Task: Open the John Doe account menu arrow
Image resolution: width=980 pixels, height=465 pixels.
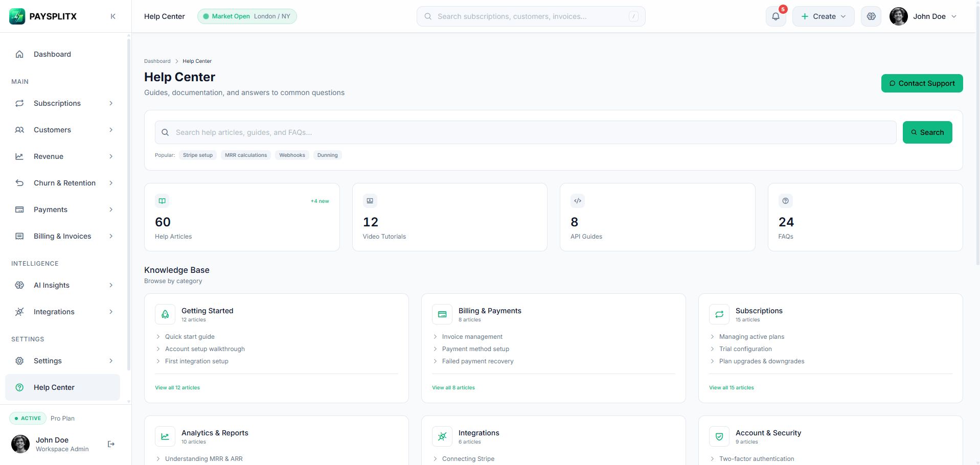Action: pos(954,16)
